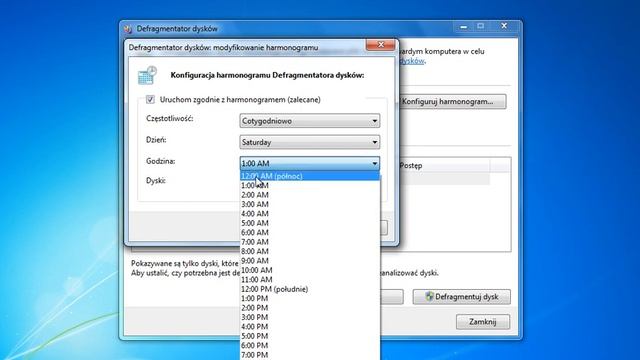Toggle Uruchom zgodnie z harmonogramem checkbox
Viewport: 640px width, 360px height.
click(x=150, y=100)
